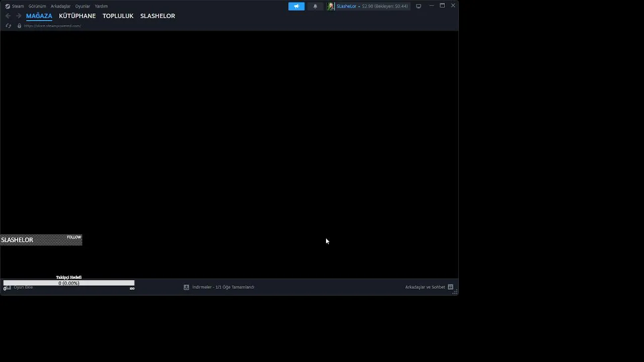Viewport: 644px width, 362px height.
Task: Click the Takipçi Hedefi label
Action: (x=69, y=277)
